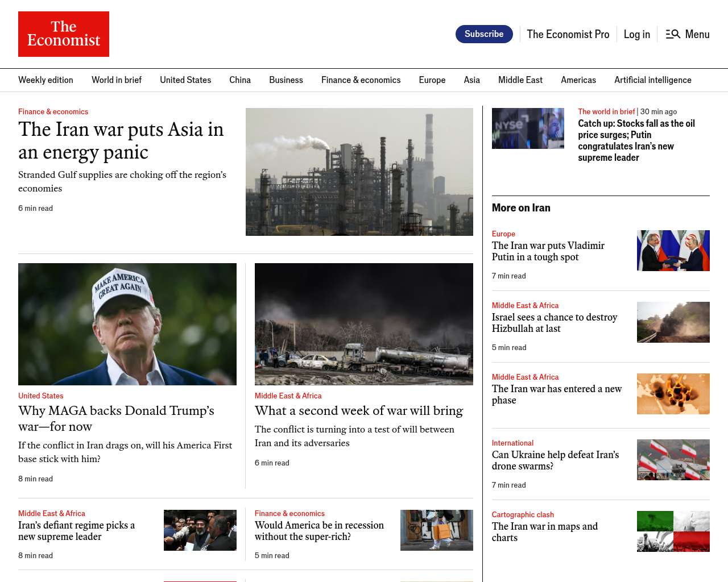The image size is (728, 582).
Task: Go to Weekly edition section
Action: [x=45, y=80]
